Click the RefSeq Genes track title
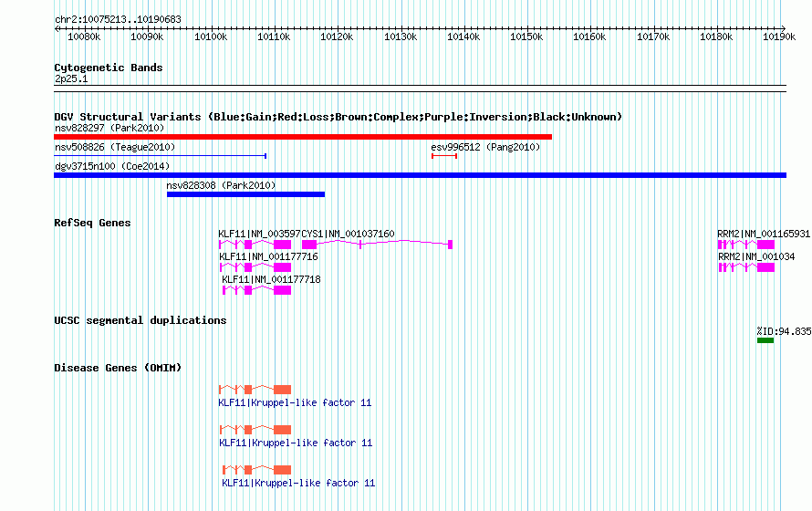Image resolution: width=812 pixels, height=511 pixels. point(92,223)
